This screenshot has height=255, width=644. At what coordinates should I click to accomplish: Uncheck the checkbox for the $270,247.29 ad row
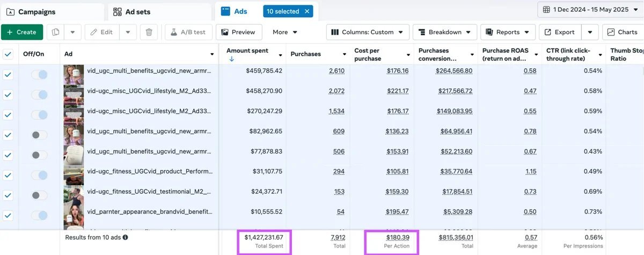(x=8, y=115)
